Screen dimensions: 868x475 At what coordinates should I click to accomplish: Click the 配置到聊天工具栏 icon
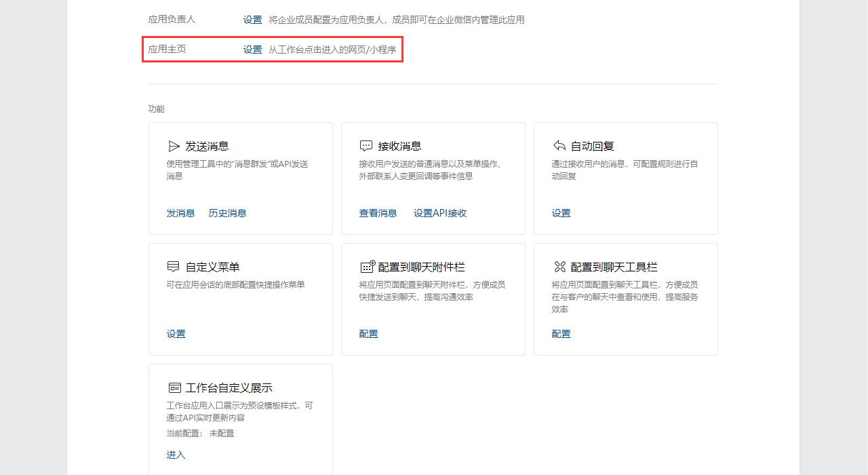pyautogui.click(x=559, y=267)
